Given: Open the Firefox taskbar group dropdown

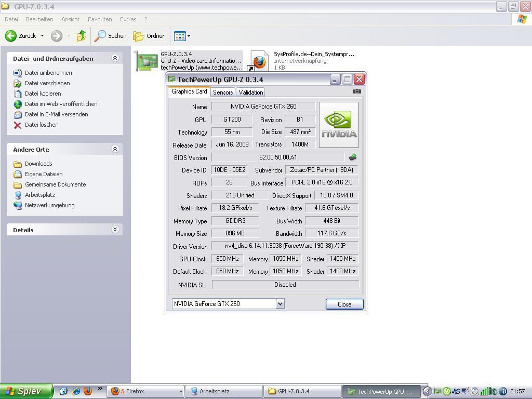Looking at the screenshot, I should (x=180, y=392).
